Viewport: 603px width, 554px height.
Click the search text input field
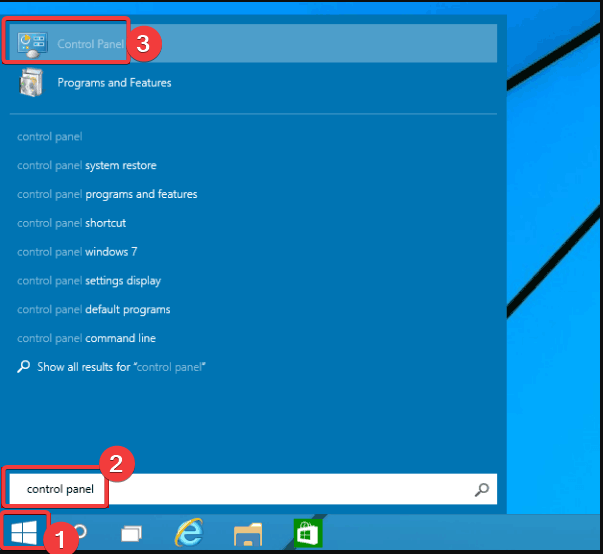coord(253,489)
